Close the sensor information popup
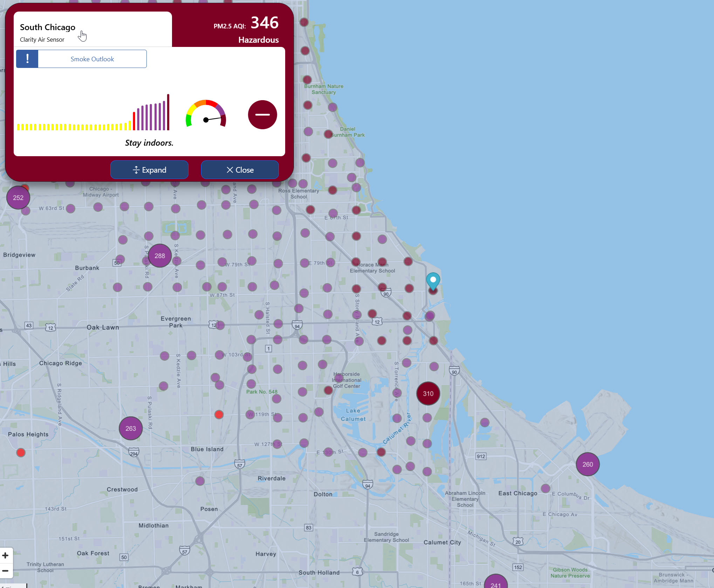Screen dimensions: 714x588 coord(240,170)
